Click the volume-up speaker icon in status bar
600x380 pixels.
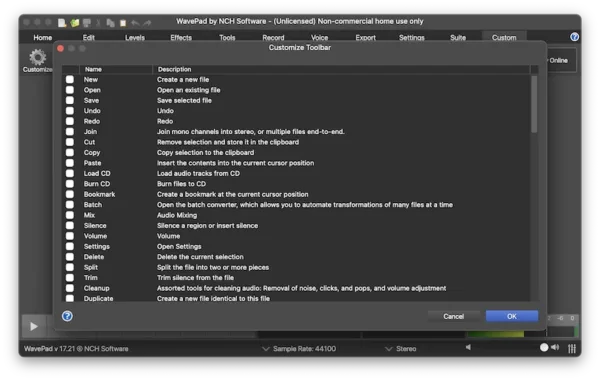click(x=555, y=347)
